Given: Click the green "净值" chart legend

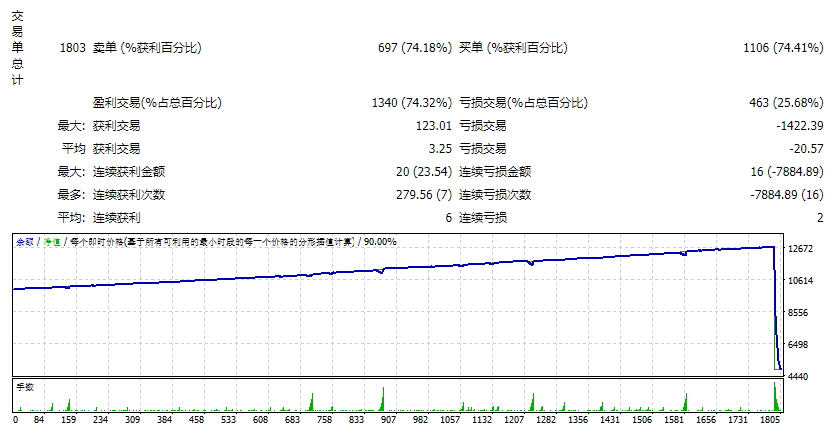Looking at the screenshot, I should 52,242.
